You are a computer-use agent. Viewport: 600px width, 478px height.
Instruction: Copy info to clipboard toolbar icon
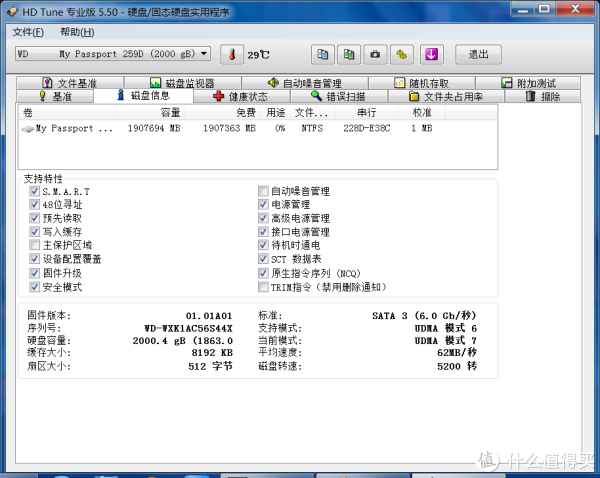click(x=323, y=54)
